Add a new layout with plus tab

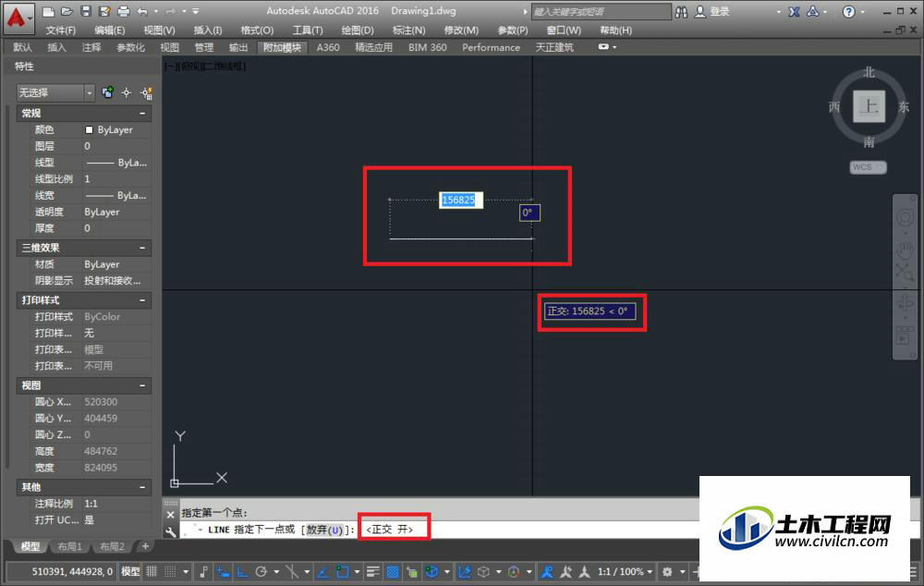145,546
